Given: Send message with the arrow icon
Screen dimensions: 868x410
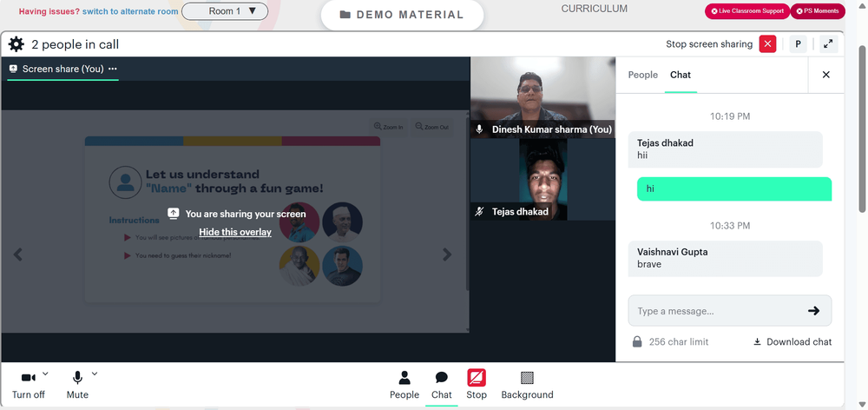Looking at the screenshot, I should pos(813,311).
